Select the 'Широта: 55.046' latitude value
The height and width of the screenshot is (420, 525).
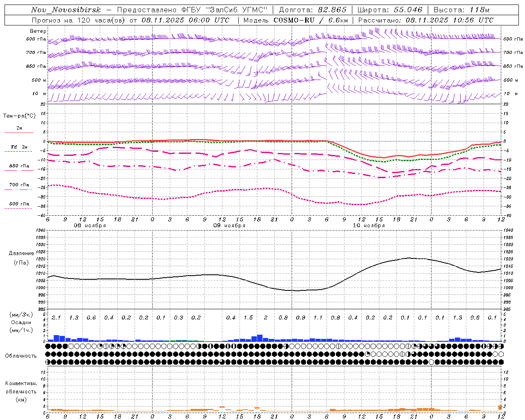pyautogui.click(x=390, y=10)
